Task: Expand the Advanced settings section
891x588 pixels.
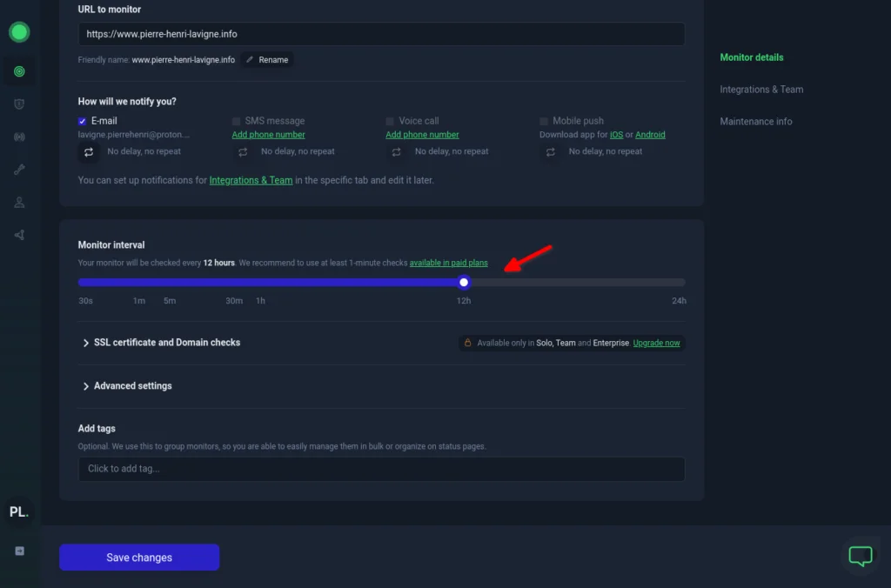Action: pyautogui.click(x=132, y=386)
